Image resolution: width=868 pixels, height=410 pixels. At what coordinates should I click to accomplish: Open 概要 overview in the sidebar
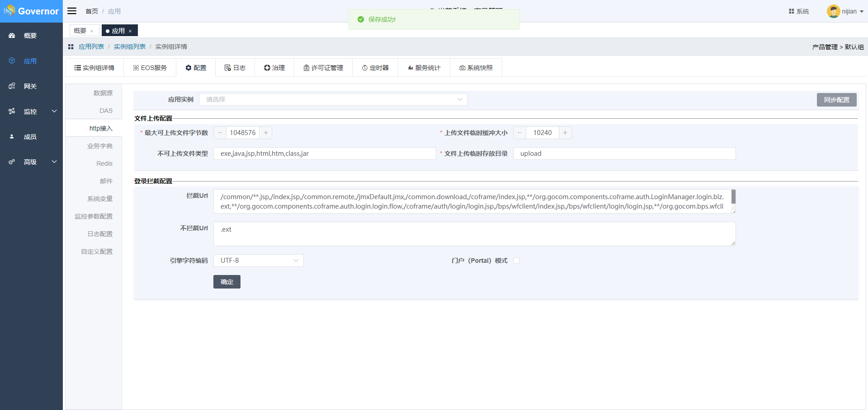click(x=30, y=36)
